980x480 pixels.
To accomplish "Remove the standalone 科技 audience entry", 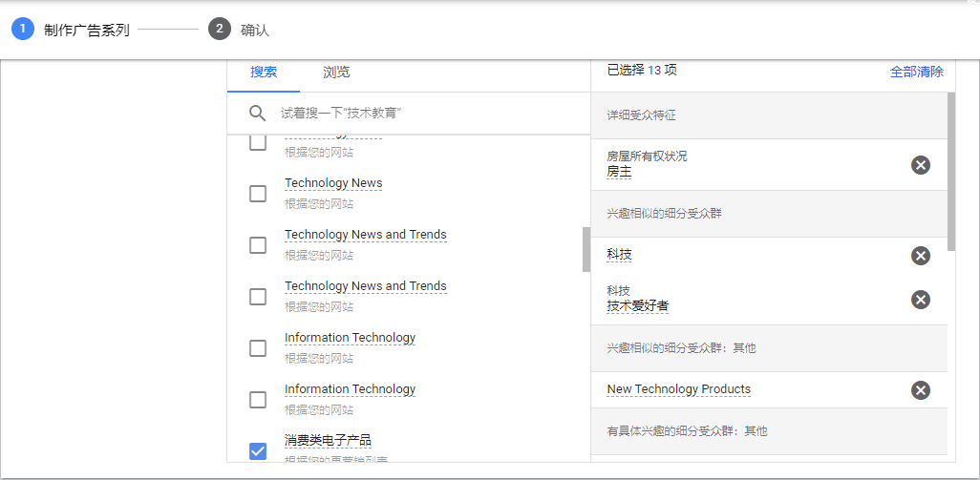I will [920, 255].
